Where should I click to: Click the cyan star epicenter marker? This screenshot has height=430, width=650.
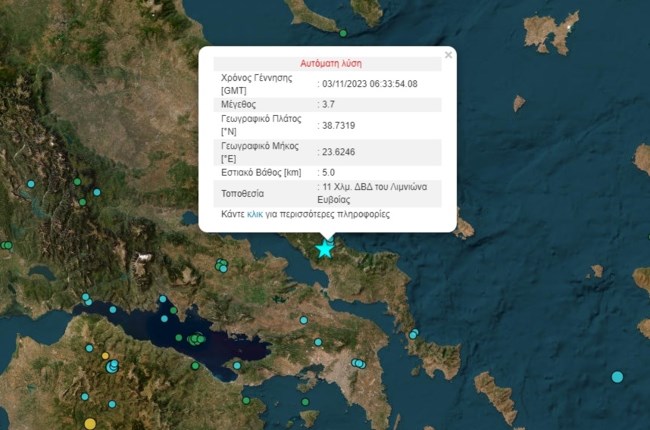click(x=325, y=248)
